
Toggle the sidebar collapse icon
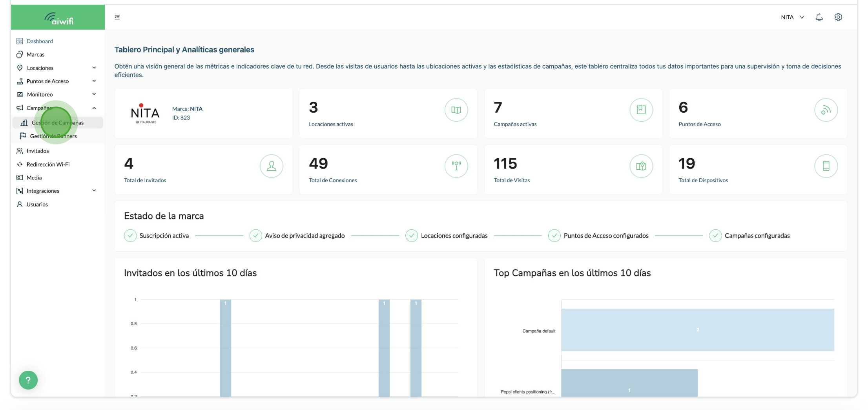click(117, 17)
